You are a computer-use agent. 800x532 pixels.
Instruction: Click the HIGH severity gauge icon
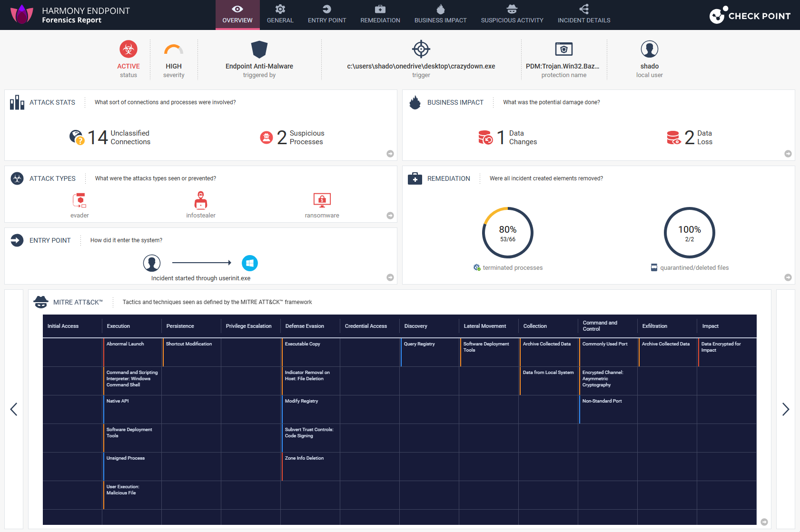tap(174, 49)
